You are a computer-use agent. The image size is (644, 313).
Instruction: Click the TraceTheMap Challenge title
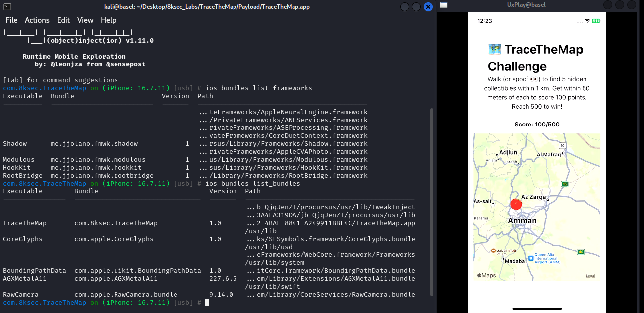(535, 58)
